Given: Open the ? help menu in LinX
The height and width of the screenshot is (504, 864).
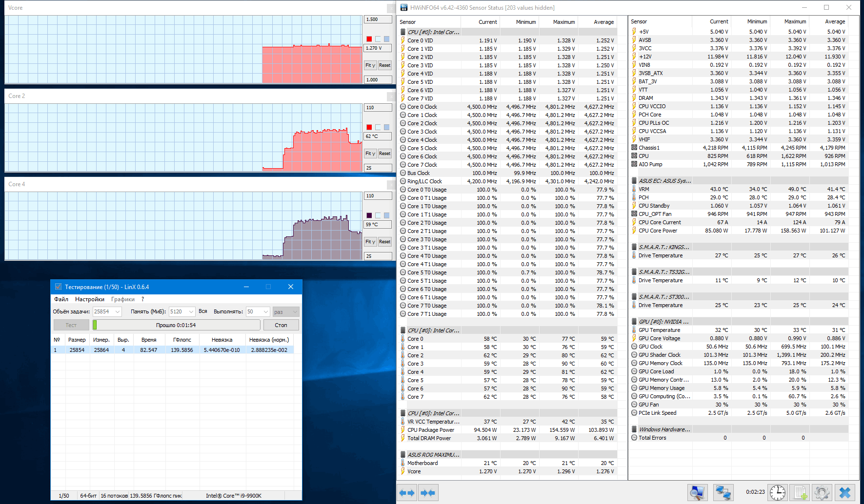Looking at the screenshot, I should click(143, 299).
